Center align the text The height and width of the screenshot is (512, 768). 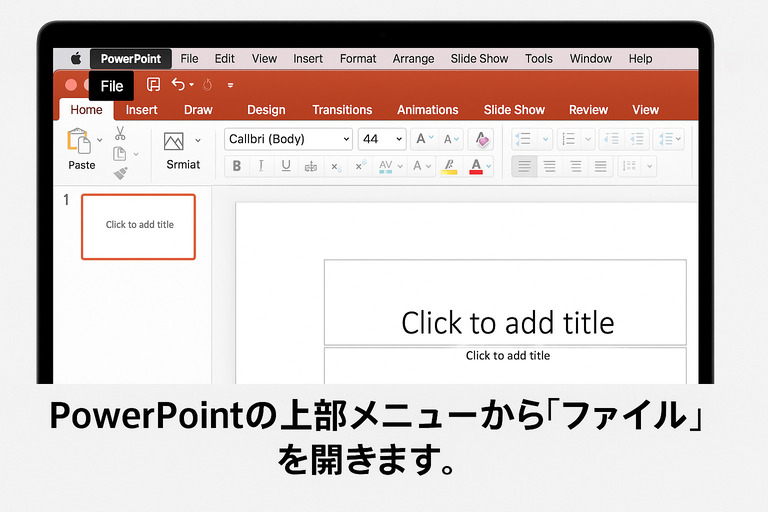[550, 167]
